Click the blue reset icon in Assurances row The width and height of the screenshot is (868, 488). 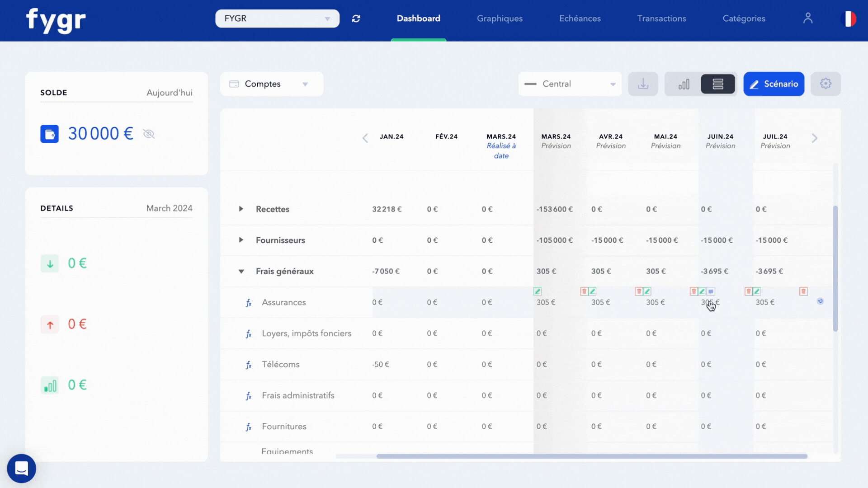820,301
